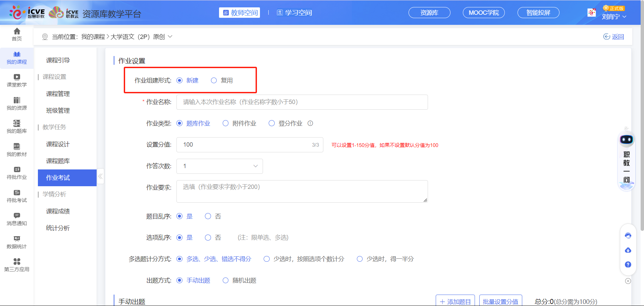Choose 附件作业 as the homework type
This screenshot has width=644, height=306.
(225, 123)
